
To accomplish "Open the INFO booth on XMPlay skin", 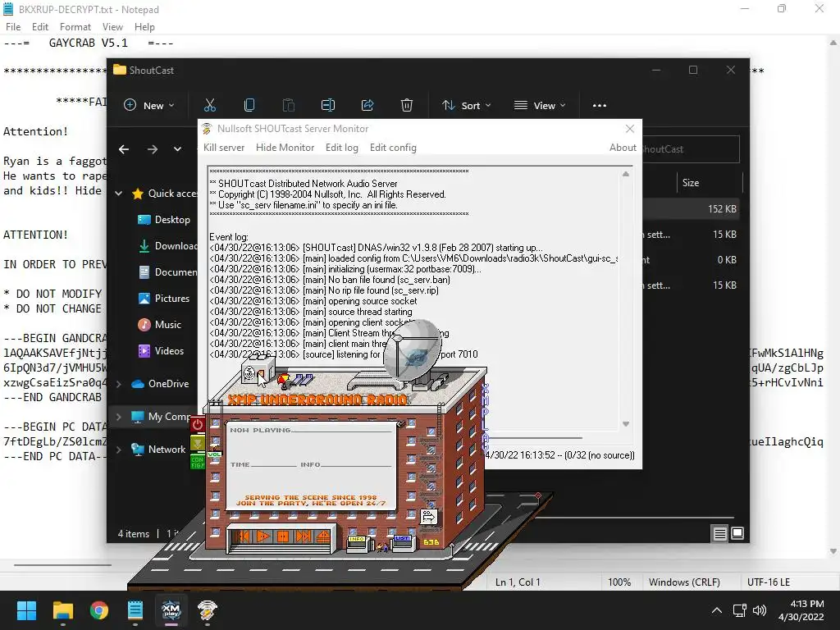I will click(357, 543).
